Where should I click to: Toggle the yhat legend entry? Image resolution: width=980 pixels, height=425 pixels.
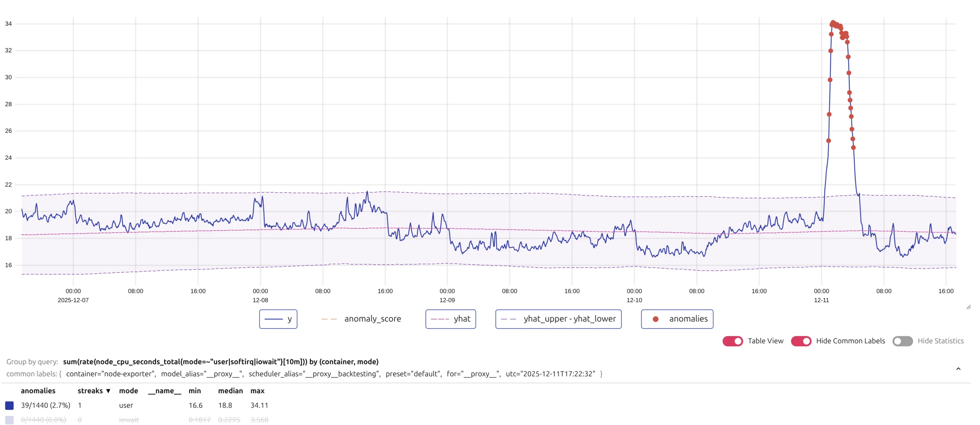click(x=450, y=319)
